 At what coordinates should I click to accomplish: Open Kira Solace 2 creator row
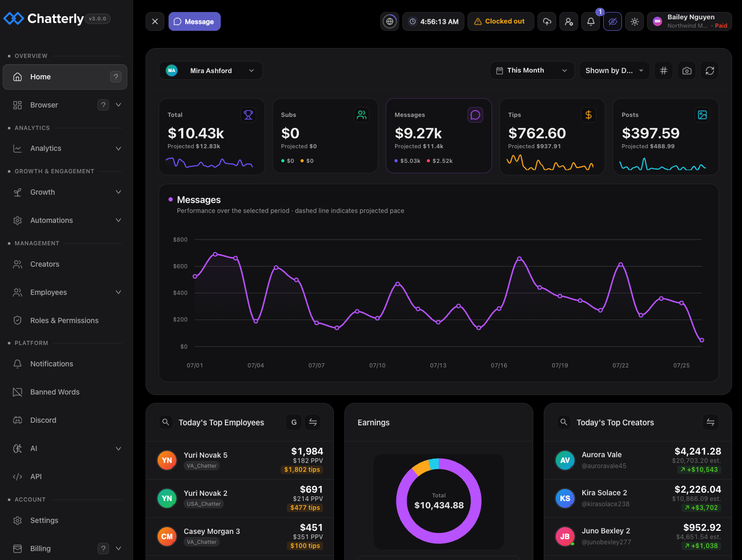(638, 498)
